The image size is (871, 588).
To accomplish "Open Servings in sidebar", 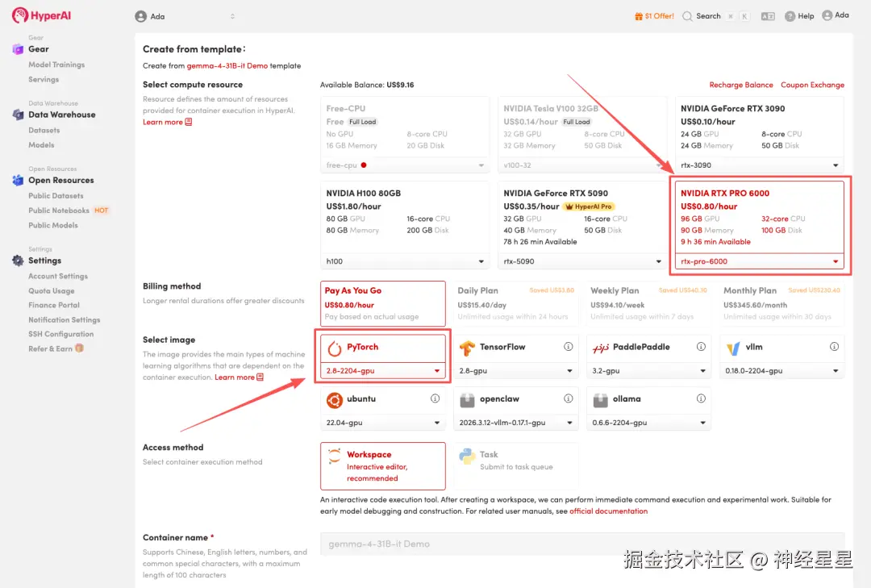I will [44, 80].
